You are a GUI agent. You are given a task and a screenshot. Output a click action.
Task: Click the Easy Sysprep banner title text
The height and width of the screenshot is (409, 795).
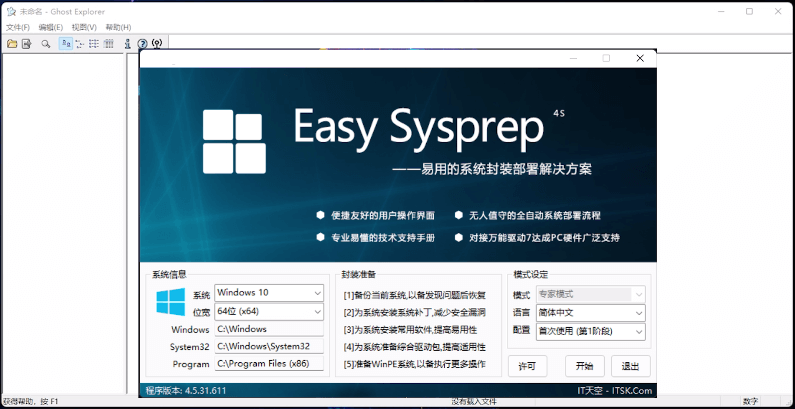418,127
